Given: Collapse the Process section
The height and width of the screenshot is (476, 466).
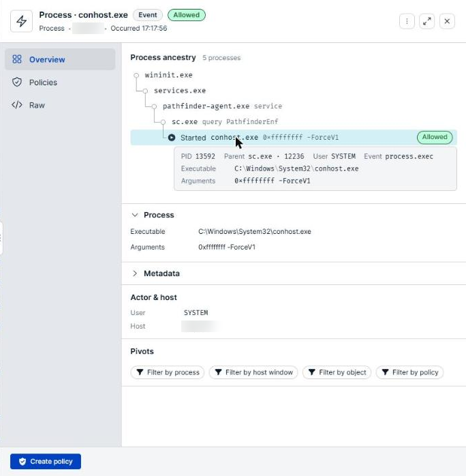Looking at the screenshot, I should click(135, 215).
